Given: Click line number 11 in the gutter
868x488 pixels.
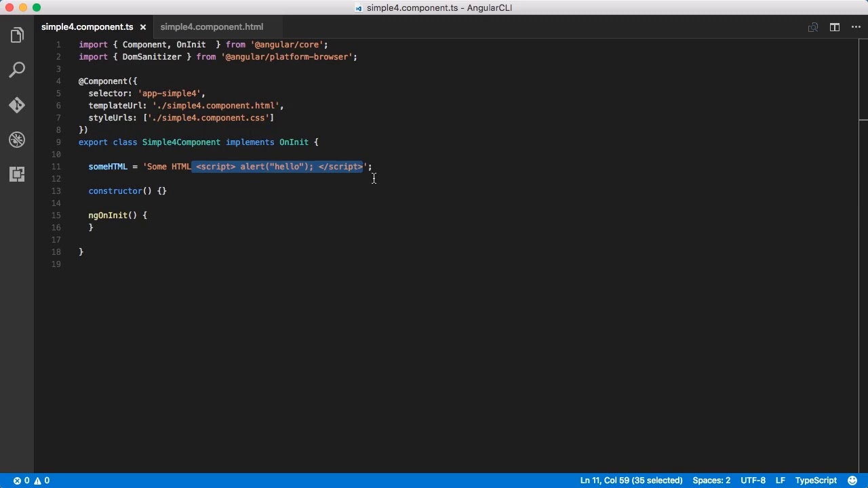Looking at the screenshot, I should pos(56,167).
